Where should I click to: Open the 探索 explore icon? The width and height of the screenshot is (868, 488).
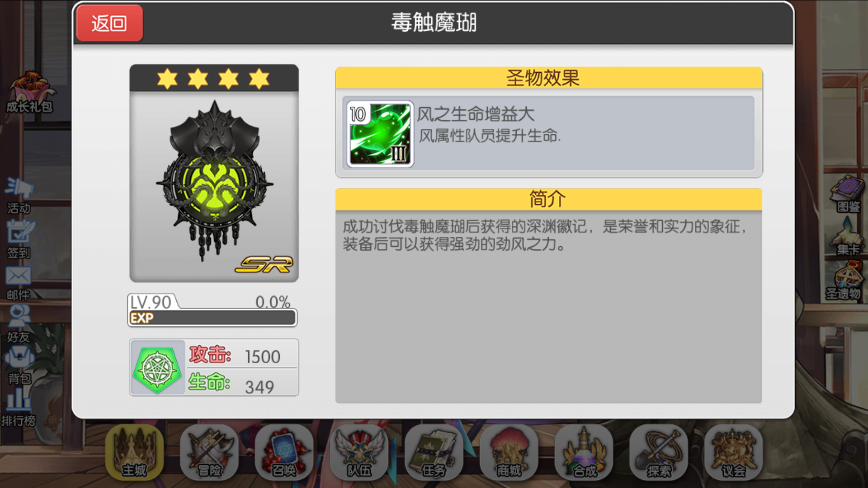point(659,452)
